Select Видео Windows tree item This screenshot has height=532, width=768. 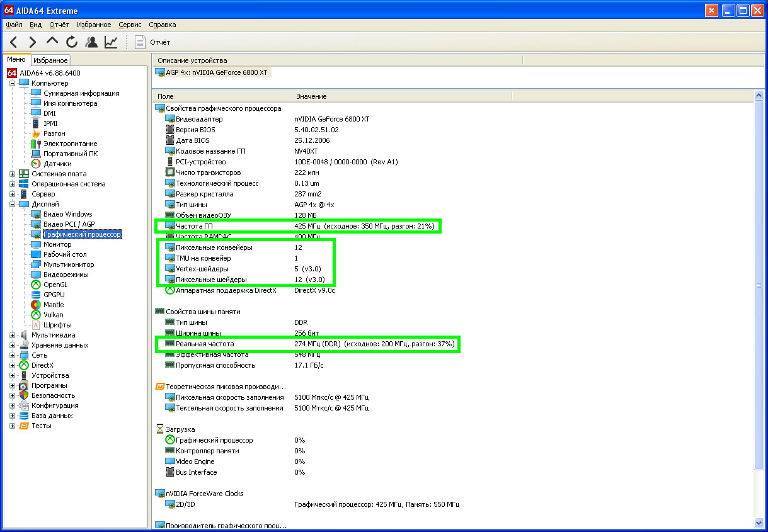[67, 214]
